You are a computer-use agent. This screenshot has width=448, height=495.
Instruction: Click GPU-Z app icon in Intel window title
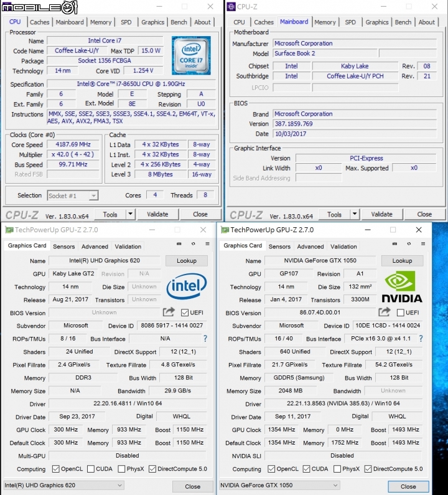9,230
